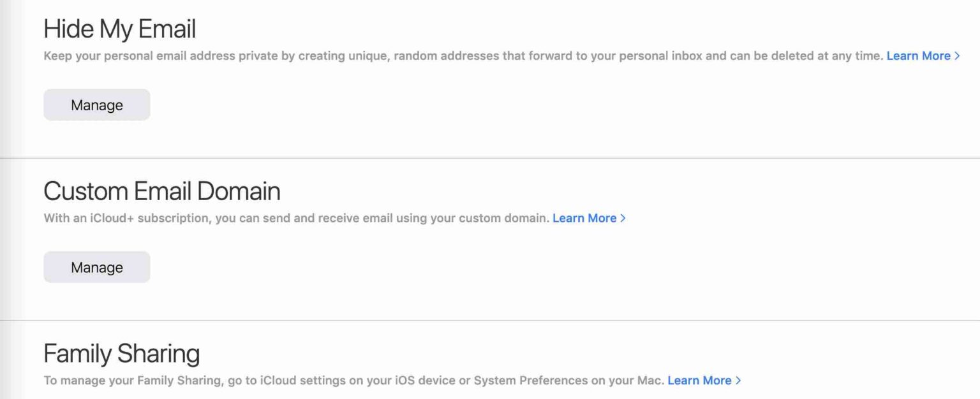Select the Family Sharing section heading

click(x=121, y=353)
